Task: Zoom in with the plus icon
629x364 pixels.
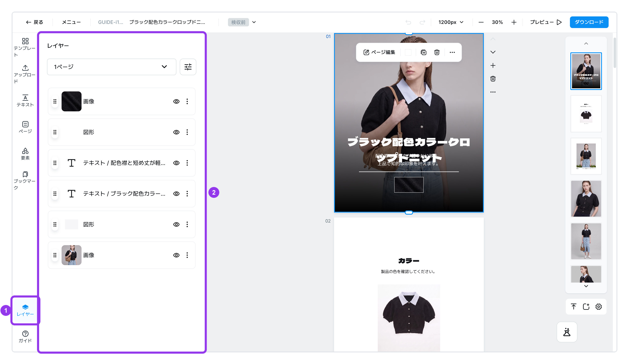Action: click(x=514, y=22)
